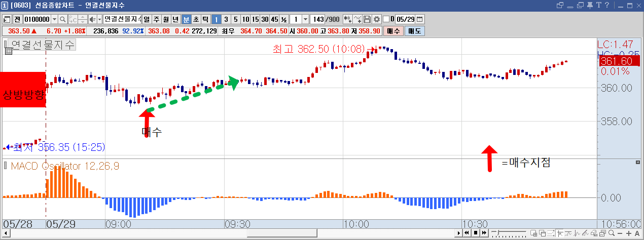This screenshot has height=240, width=644.
Task: Click the add indicator line icon
Action: [357, 19]
